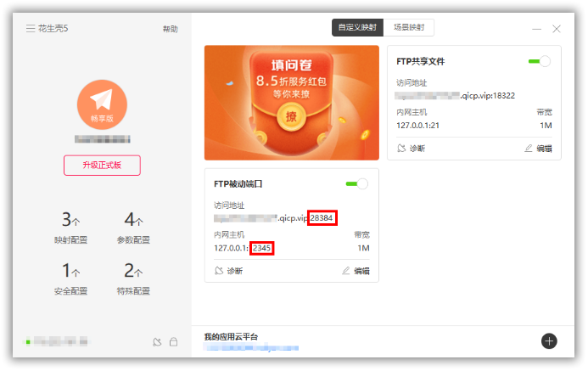
Task: Click the 升级正式版 upgrade button
Action: point(102,166)
